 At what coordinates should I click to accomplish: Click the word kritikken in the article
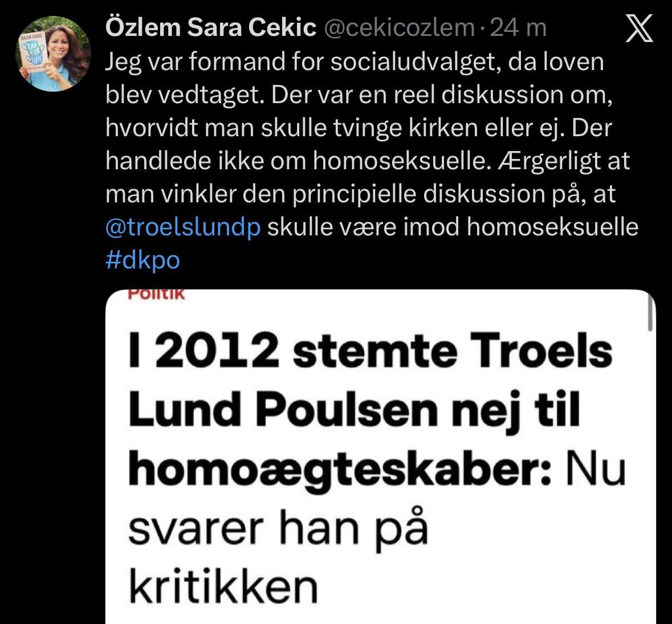point(223,586)
